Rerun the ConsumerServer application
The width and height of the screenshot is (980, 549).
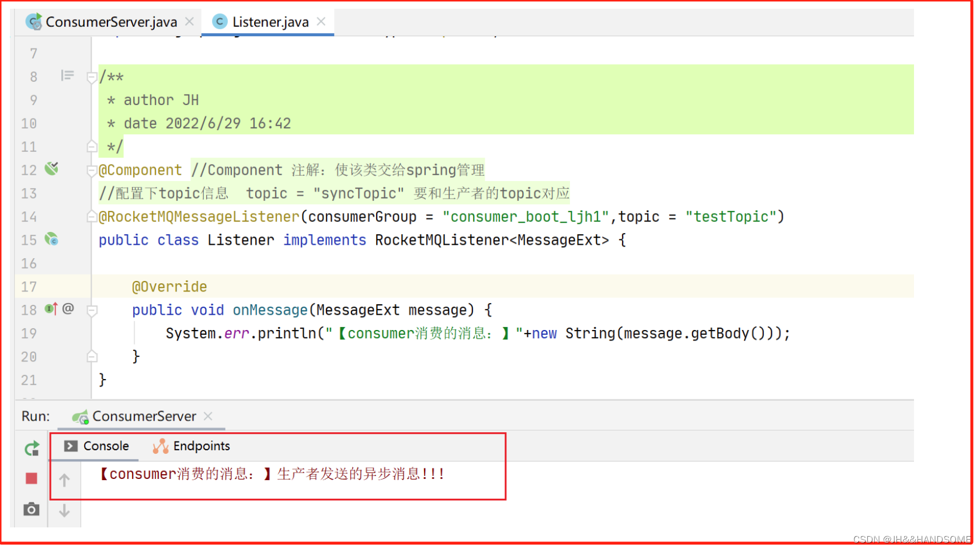(32, 449)
